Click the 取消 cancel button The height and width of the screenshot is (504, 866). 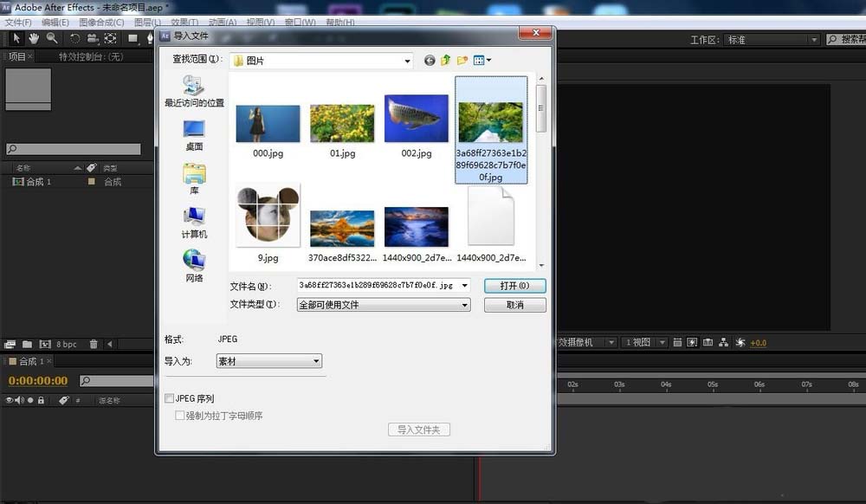coord(514,305)
